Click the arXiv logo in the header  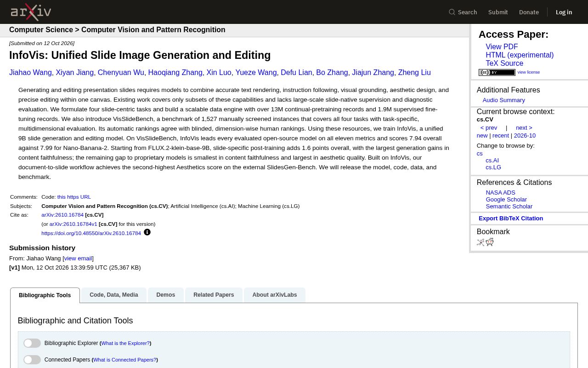point(31,12)
